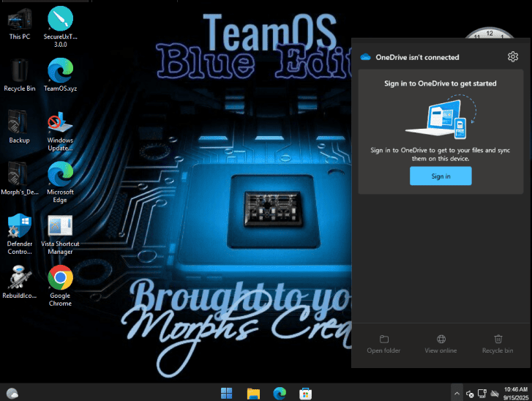Select the Windows Update blocker desktop icon
The height and width of the screenshot is (401, 532).
point(60,131)
